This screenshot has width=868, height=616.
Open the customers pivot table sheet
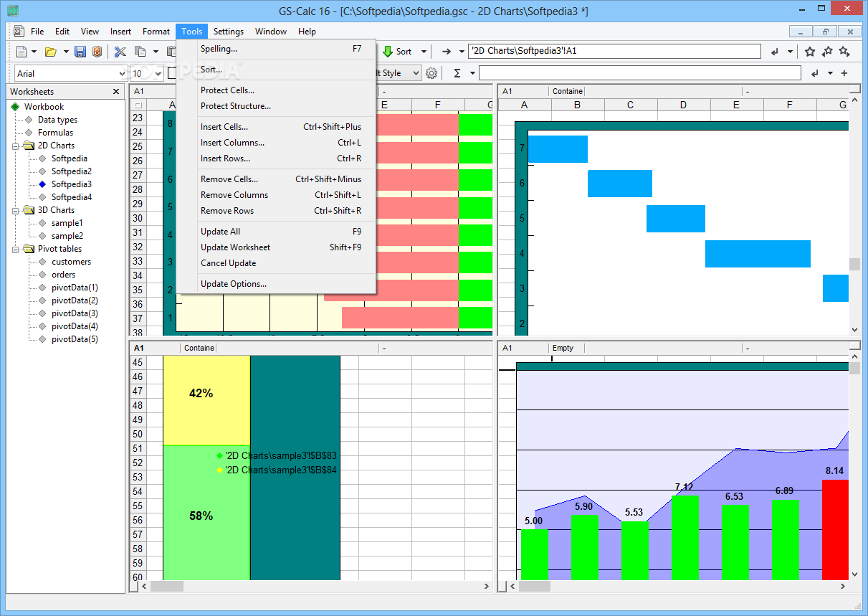coord(71,262)
